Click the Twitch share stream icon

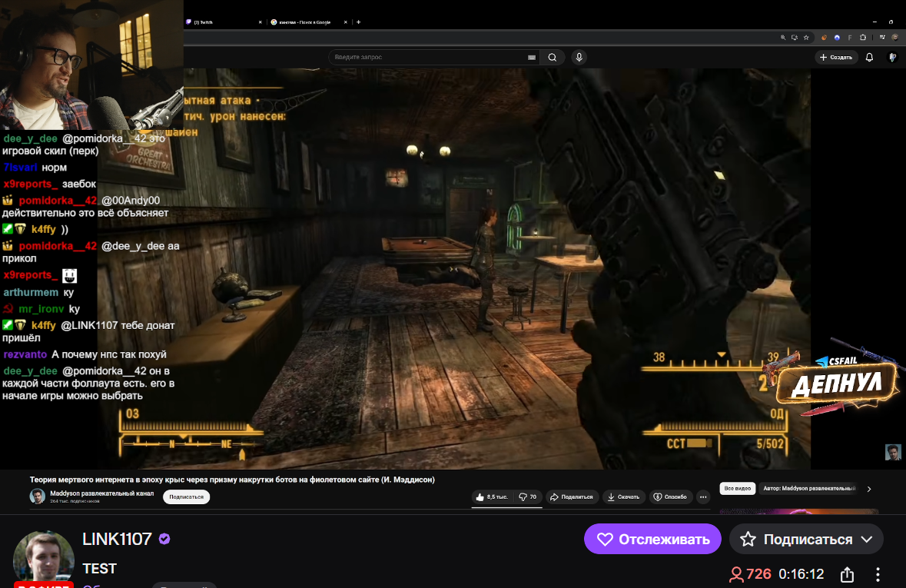coord(847,574)
